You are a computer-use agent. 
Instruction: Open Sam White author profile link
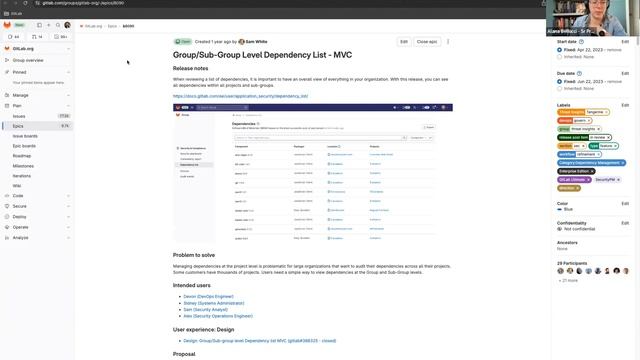point(256,42)
